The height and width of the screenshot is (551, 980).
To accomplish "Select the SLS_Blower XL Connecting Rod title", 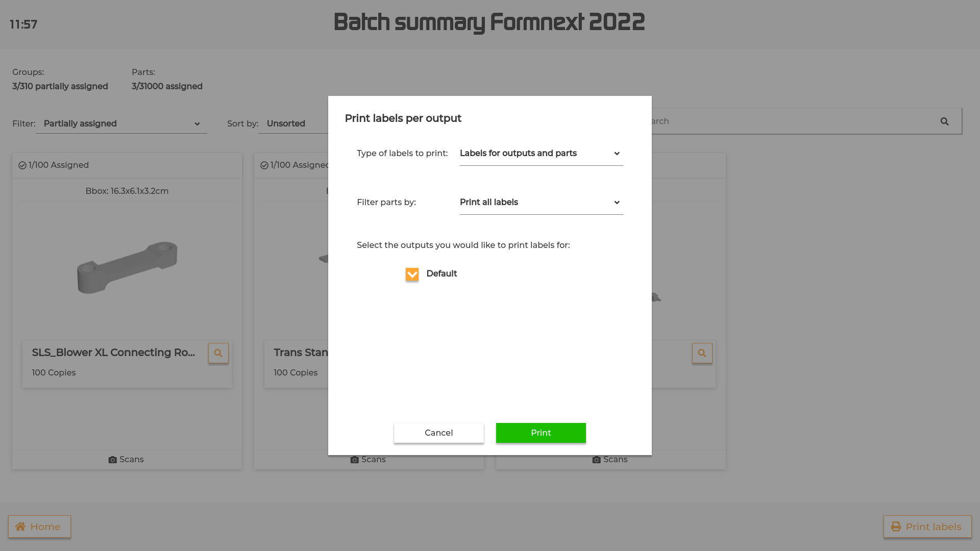I will pos(113,353).
